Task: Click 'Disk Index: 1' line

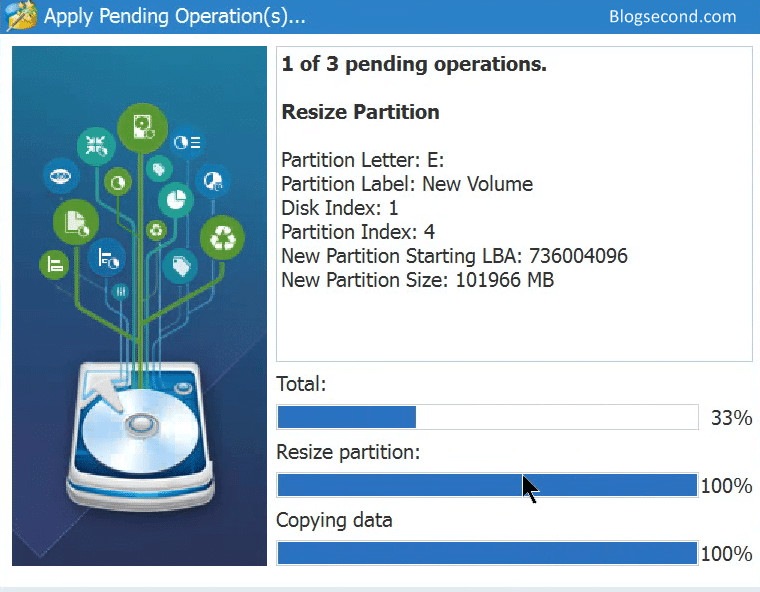Action: pyautogui.click(x=340, y=208)
